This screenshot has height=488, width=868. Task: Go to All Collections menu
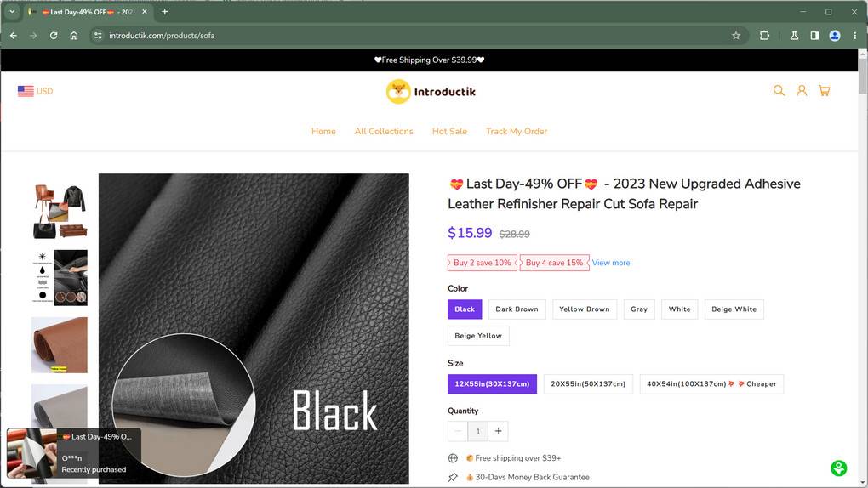click(x=384, y=132)
